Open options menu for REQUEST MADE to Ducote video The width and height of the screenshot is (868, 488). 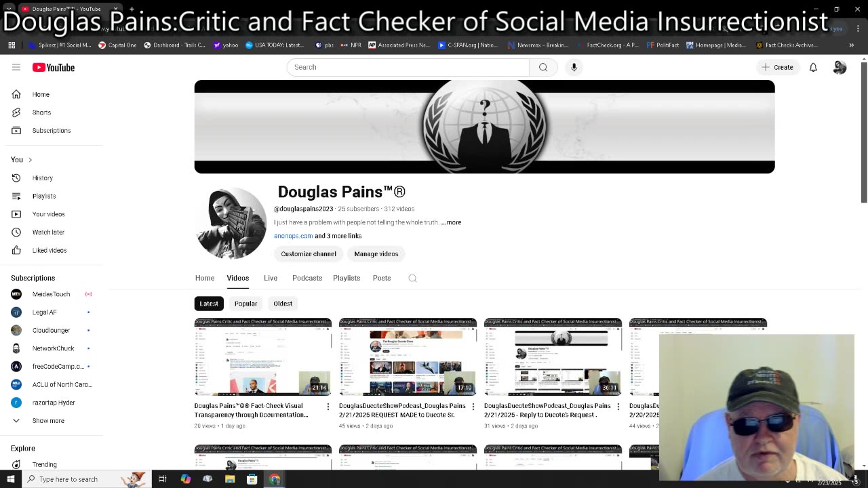[473, 407]
